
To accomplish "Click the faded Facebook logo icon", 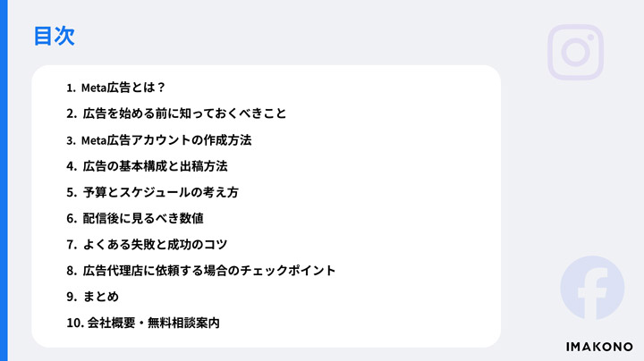I will 592,288.
